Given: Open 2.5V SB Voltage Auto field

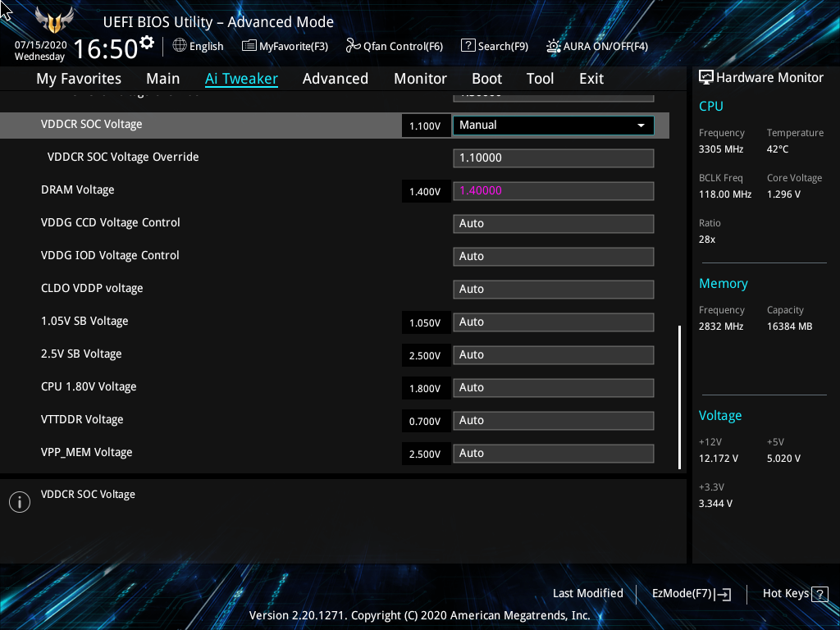Looking at the screenshot, I should coord(554,355).
